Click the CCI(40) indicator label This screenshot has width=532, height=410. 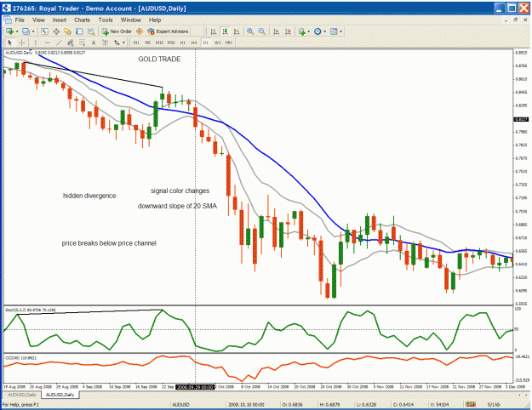point(20,358)
